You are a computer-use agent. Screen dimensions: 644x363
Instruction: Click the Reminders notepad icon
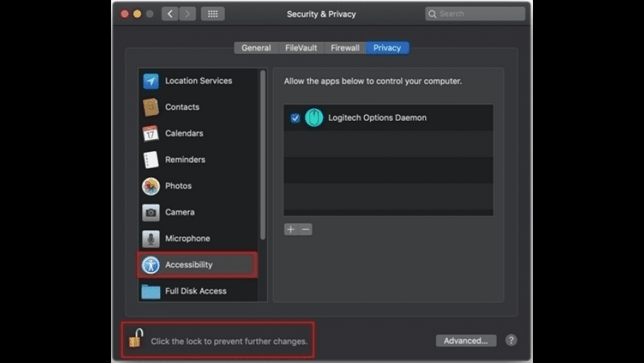click(151, 160)
